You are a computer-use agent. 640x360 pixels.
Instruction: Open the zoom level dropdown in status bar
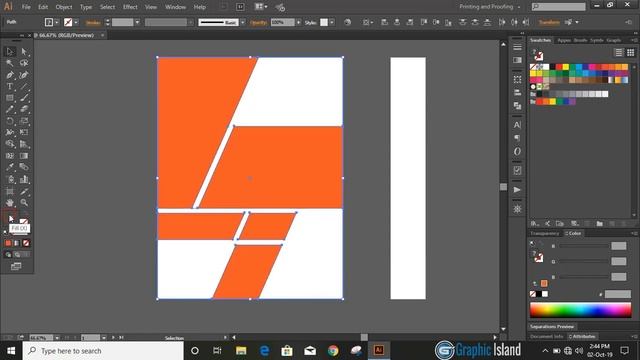[x=57, y=338]
